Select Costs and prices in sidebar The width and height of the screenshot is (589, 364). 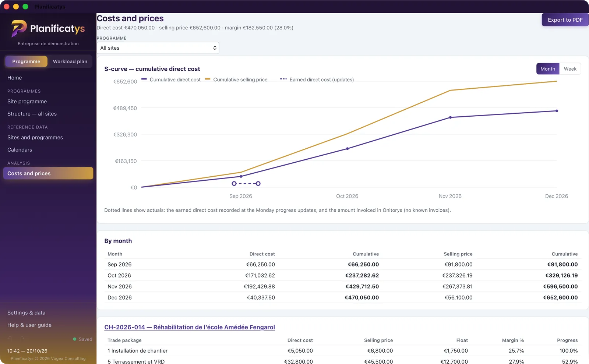[48, 173]
